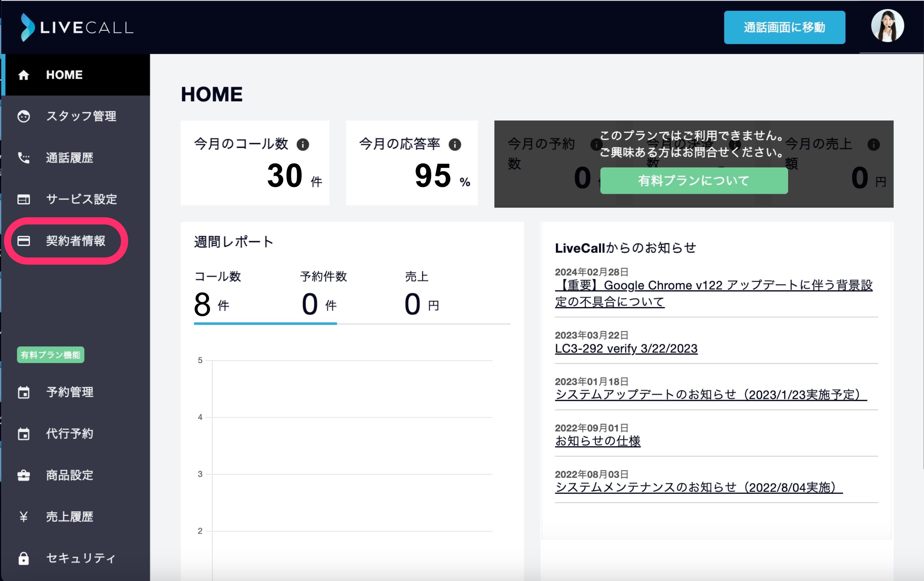
Task: Open 売上履歴 in the sidebar
Action: [x=76, y=517]
